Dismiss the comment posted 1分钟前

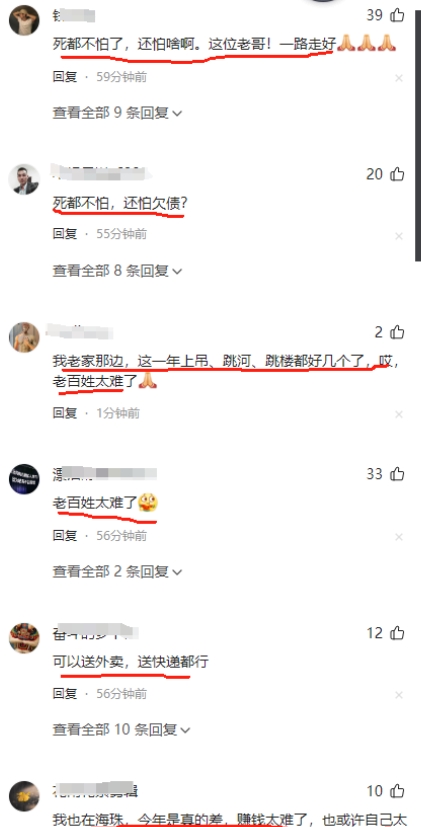click(399, 415)
